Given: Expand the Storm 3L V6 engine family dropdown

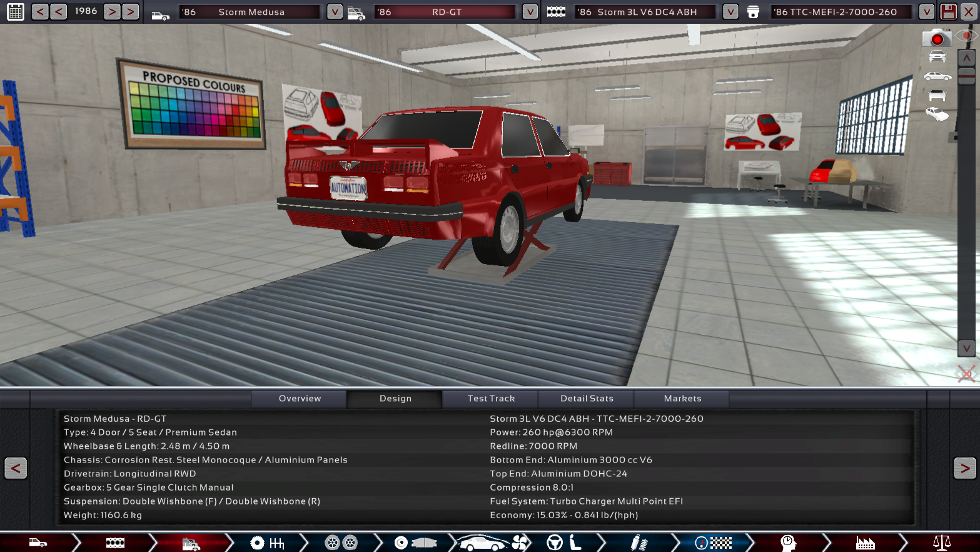Looking at the screenshot, I should pos(730,12).
